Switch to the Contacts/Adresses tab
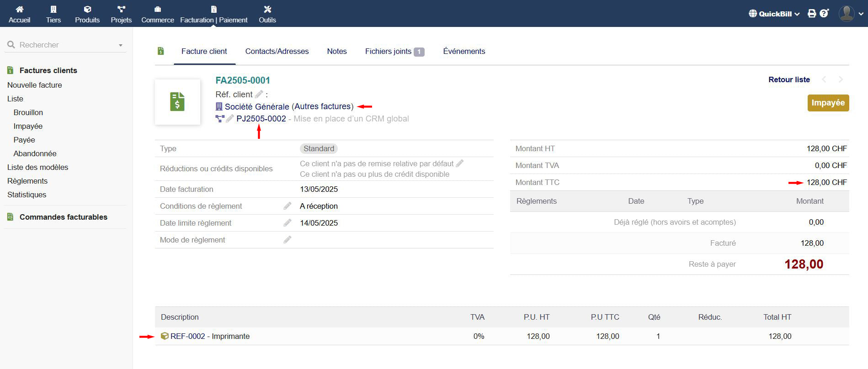Screen dimensions: 868x369 [277, 52]
